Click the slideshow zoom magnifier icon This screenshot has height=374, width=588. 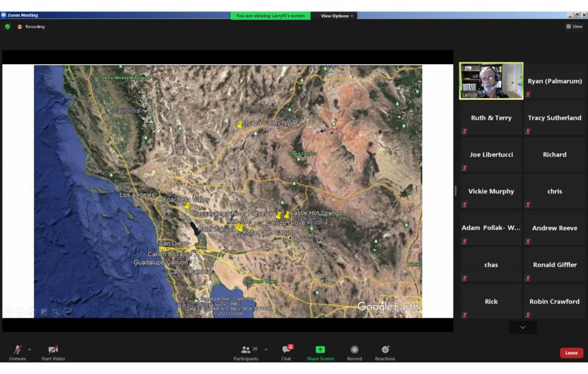[56, 312]
